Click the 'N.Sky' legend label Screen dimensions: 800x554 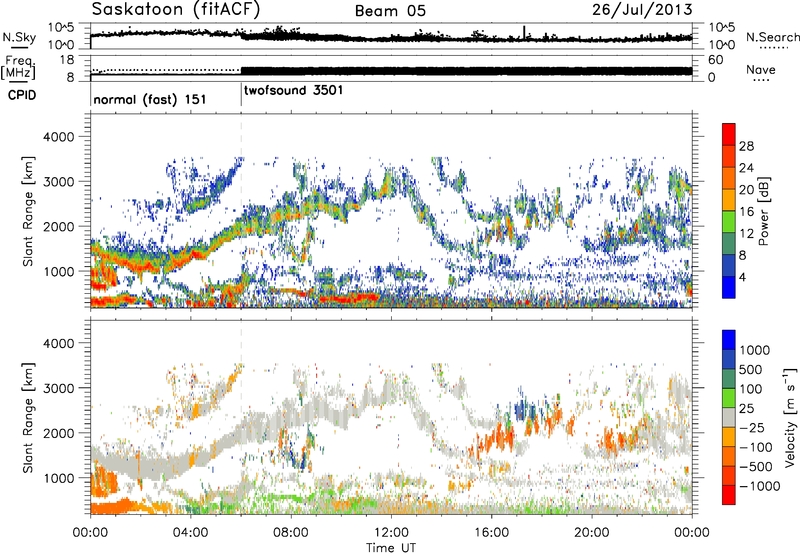pyautogui.click(x=19, y=37)
